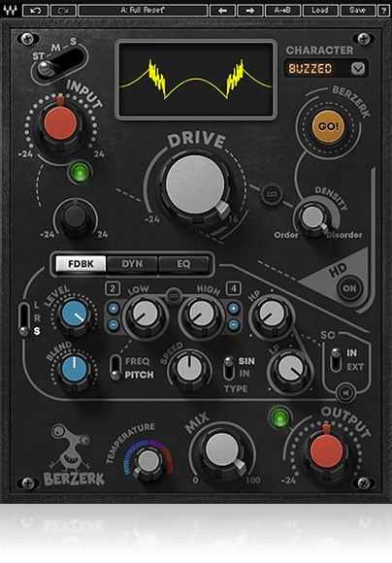Click the green output LED indicator

tap(280, 417)
